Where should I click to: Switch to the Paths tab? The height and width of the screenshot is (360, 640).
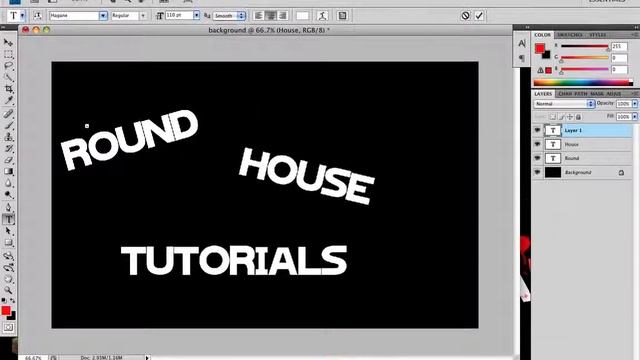click(580, 94)
